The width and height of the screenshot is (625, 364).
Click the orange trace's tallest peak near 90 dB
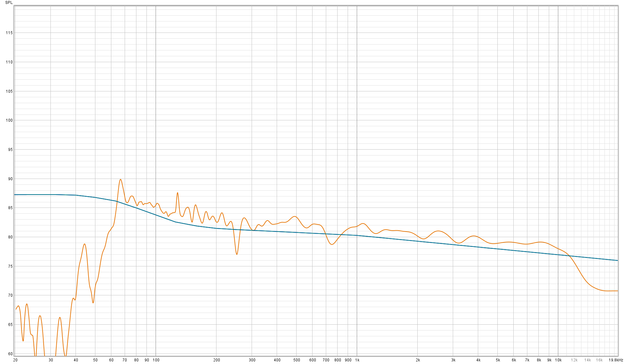(x=120, y=180)
